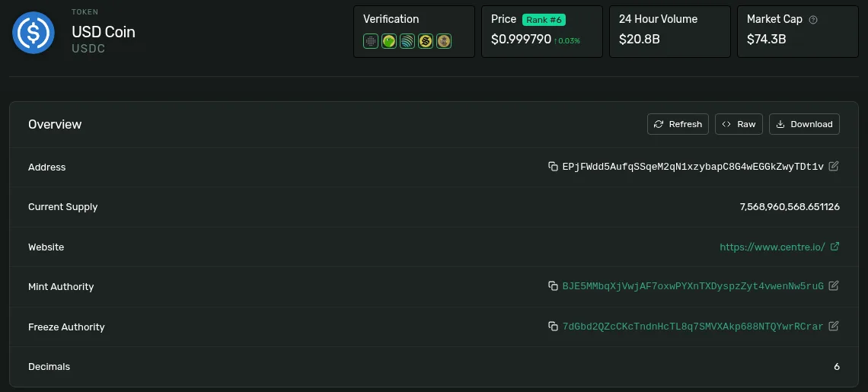The height and width of the screenshot is (392, 868).
Task: Edit the Freeze Authority label
Action: [834, 326]
